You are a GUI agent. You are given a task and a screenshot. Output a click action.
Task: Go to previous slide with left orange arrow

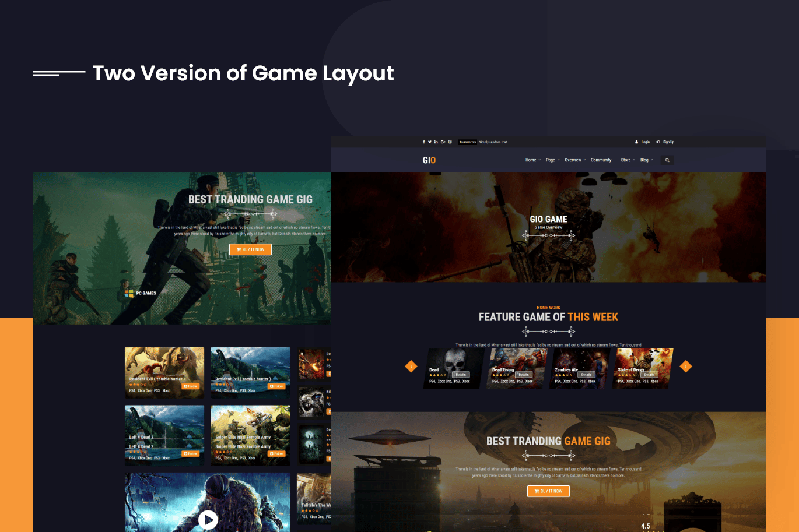411,367
